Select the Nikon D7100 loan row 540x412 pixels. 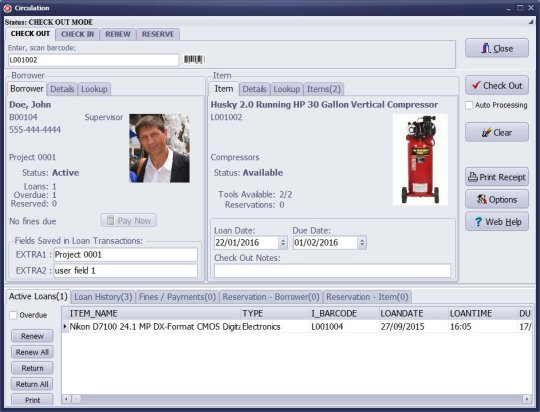coord(297,326)
